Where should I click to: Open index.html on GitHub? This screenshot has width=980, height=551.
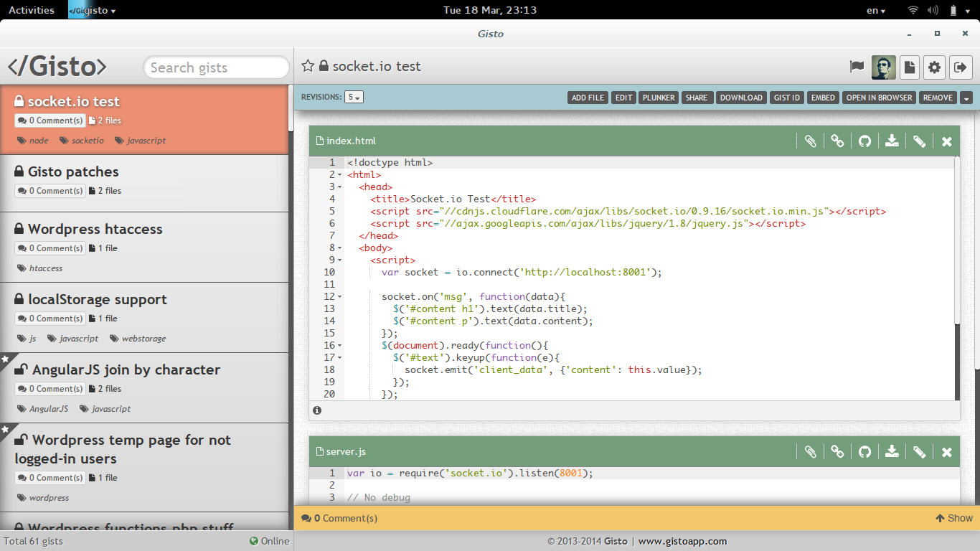tap(864, 141)
